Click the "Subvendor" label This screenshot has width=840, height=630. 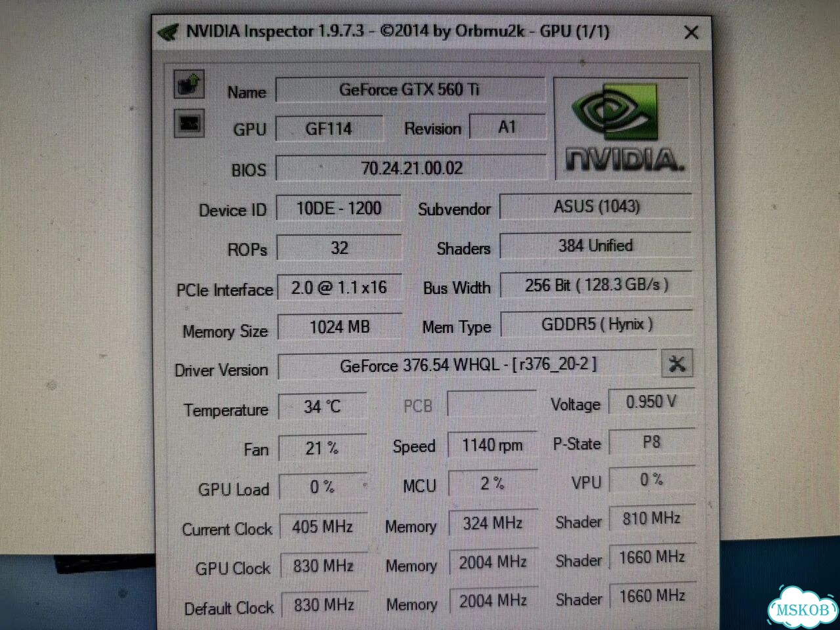[x=454, y=209]
